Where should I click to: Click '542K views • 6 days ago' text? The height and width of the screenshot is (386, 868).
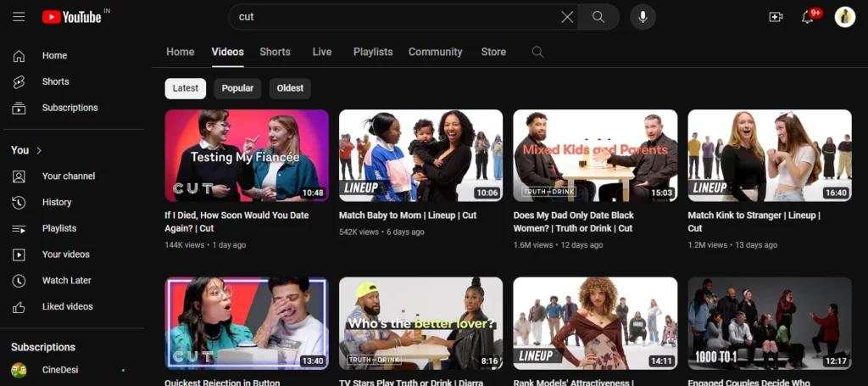coord(381,232)
